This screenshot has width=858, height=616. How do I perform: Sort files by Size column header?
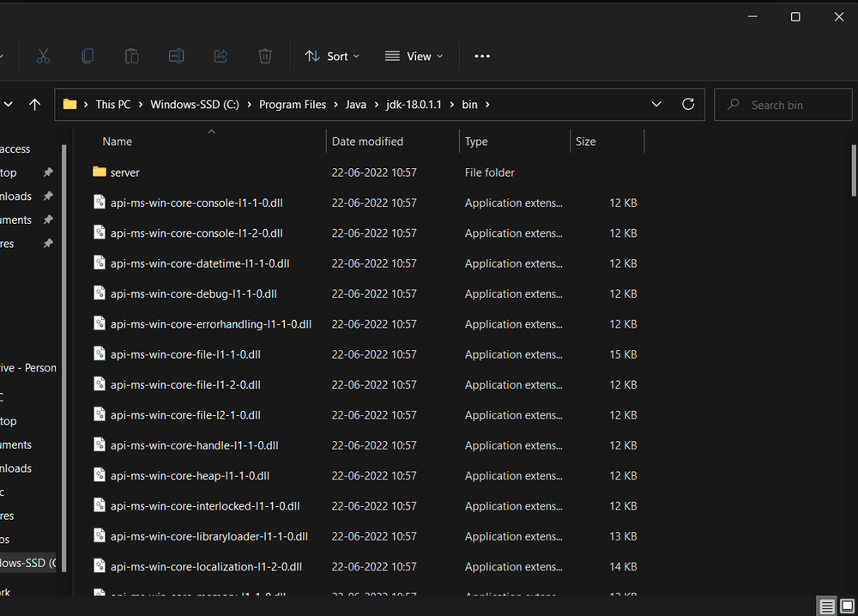tap(586, 142)
